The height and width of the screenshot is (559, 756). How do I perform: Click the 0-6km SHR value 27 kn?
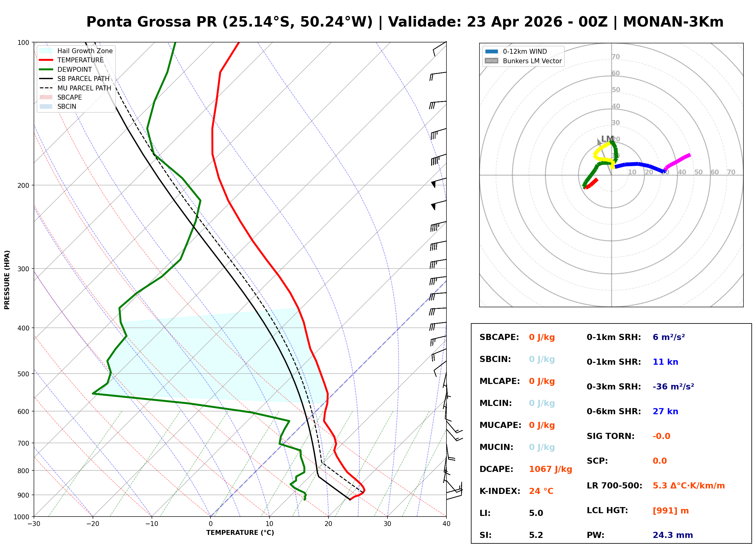[665, 411]
